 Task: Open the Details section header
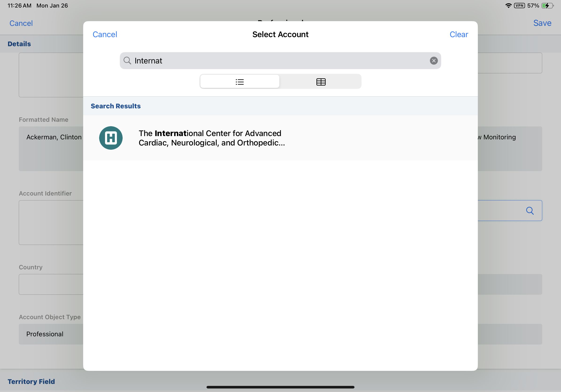coord(19,44)
